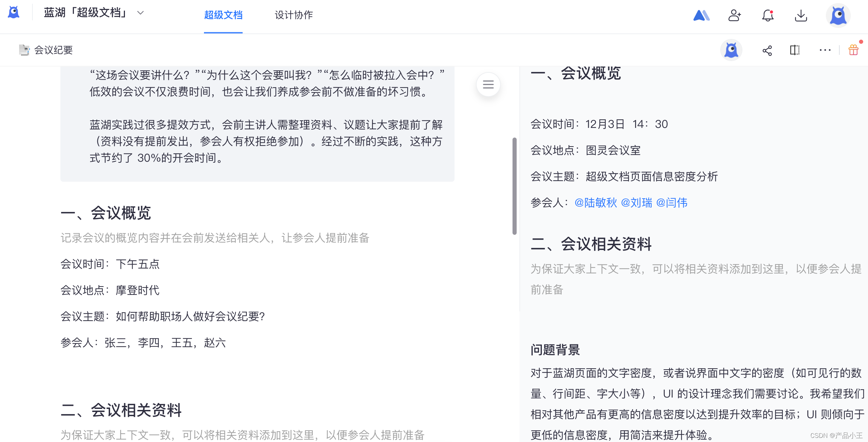
Task: Toggle the document outline hamburger button
Action: 488,84
